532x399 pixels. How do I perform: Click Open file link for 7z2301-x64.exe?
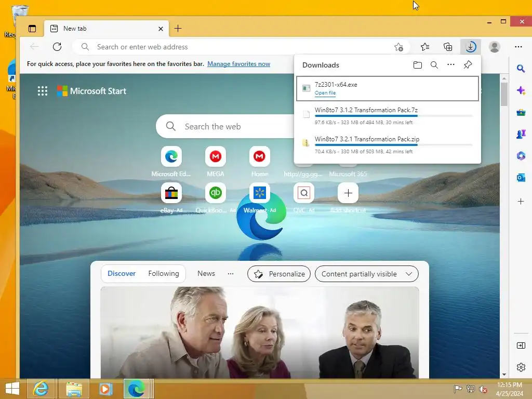(325, 93)
